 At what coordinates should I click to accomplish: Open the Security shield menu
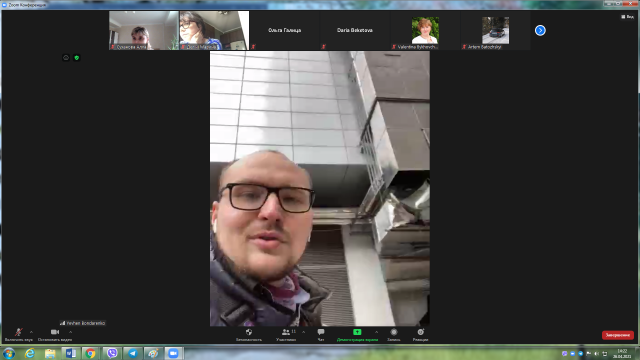point(249,335)
